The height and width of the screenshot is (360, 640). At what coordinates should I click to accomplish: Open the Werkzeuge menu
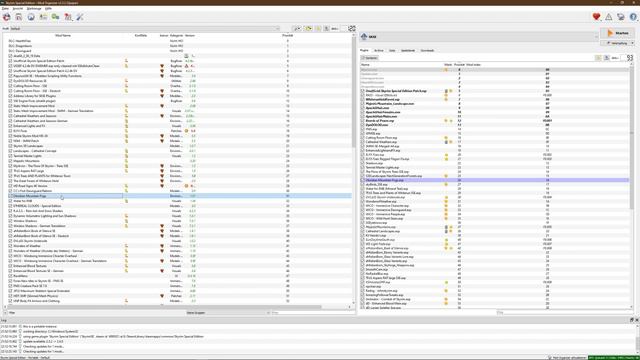point(34,8)
